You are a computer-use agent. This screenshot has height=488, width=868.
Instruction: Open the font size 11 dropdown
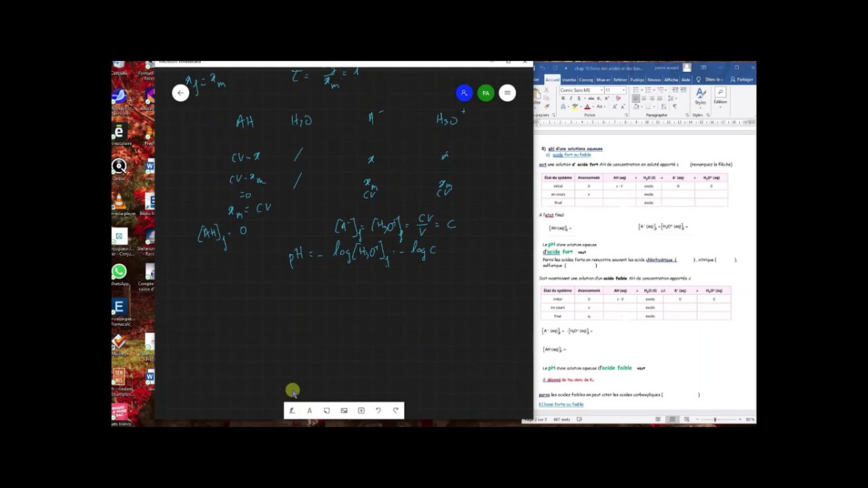(x=624, y=90)
